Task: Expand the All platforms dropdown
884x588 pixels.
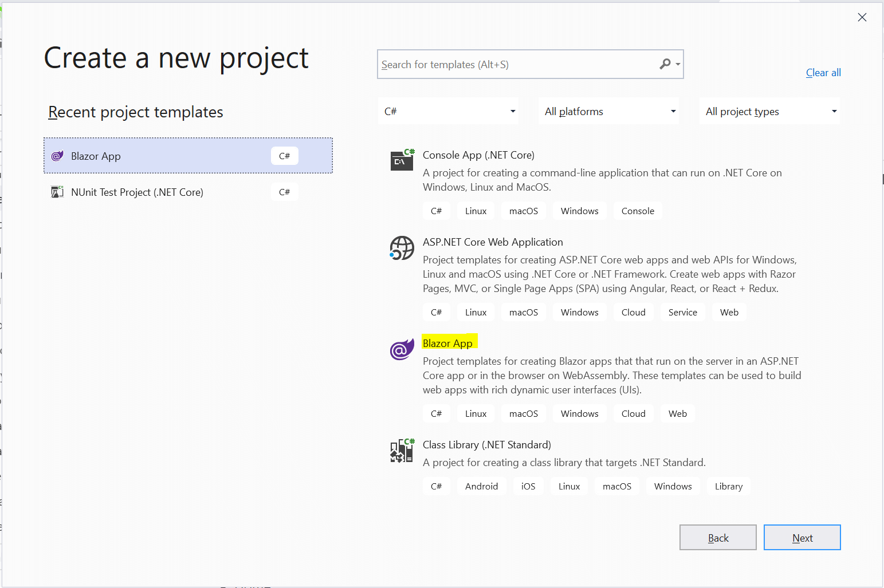Action: [x=608, y=111]
